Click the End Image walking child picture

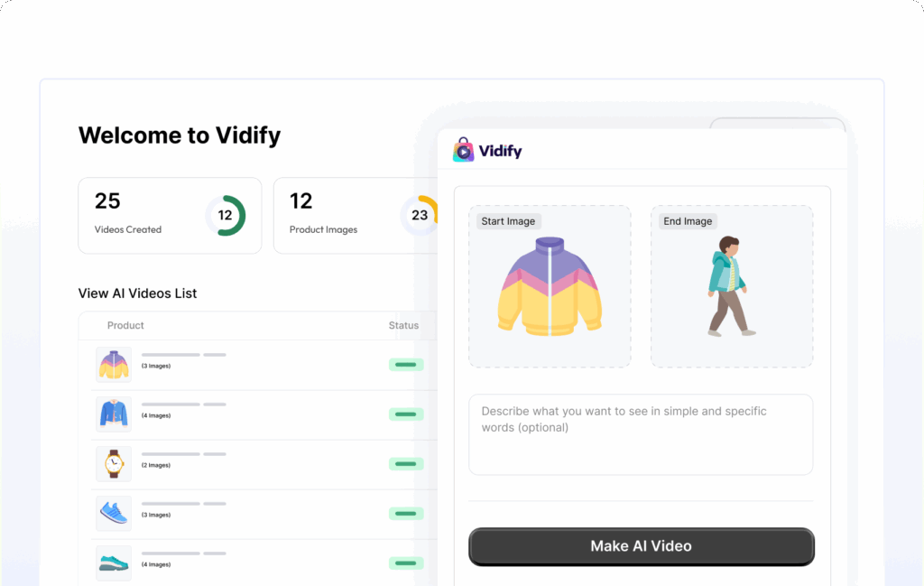[731, 286]
